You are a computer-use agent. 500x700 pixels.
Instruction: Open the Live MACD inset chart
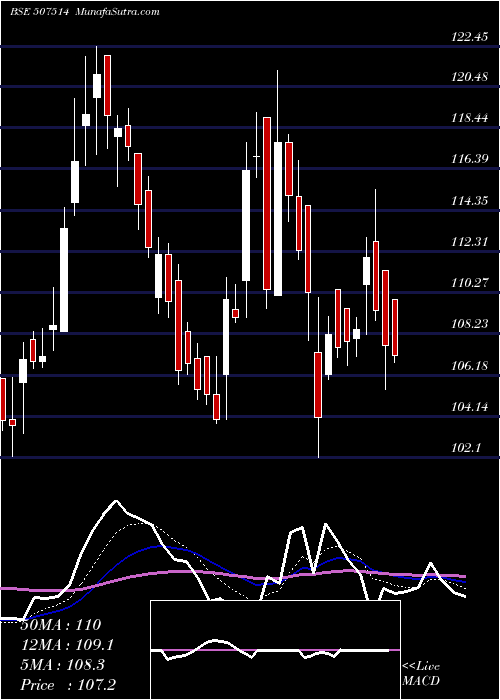[275, 650]
